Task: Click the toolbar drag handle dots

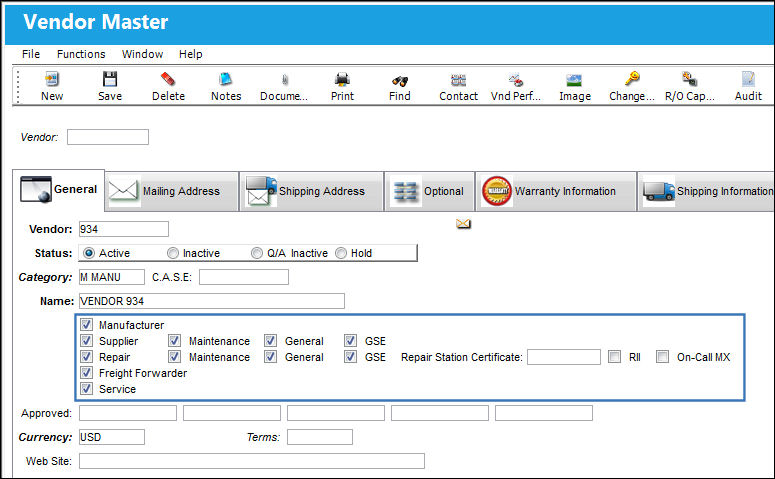Action: tap(18, 87)
